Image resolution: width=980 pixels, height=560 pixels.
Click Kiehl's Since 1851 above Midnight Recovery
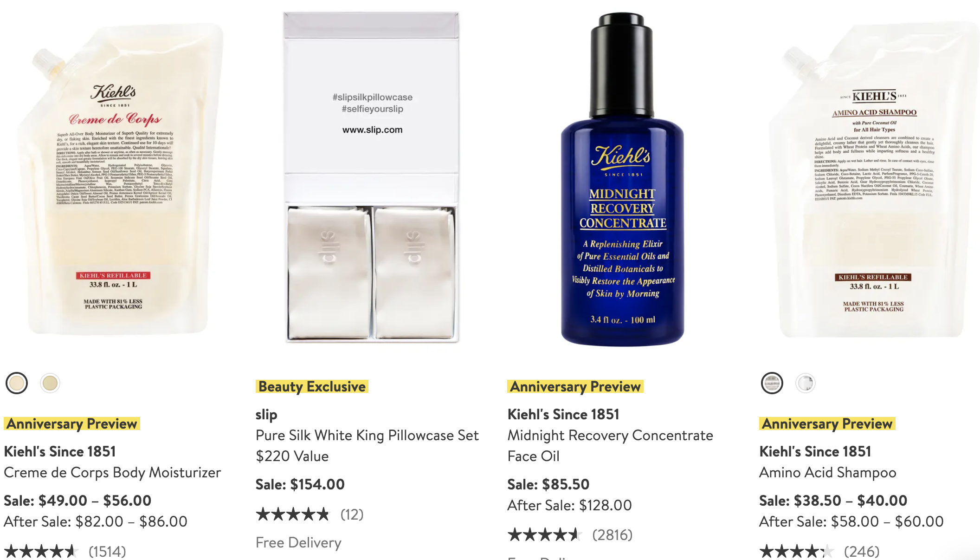[x=563, y=414]
